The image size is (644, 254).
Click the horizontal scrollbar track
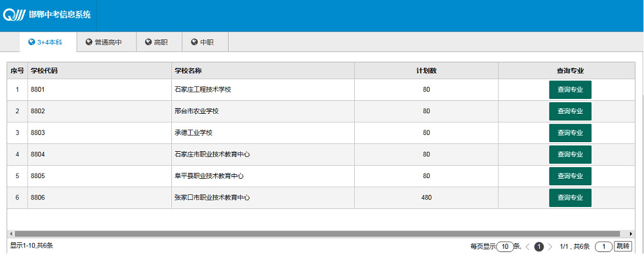317,234
